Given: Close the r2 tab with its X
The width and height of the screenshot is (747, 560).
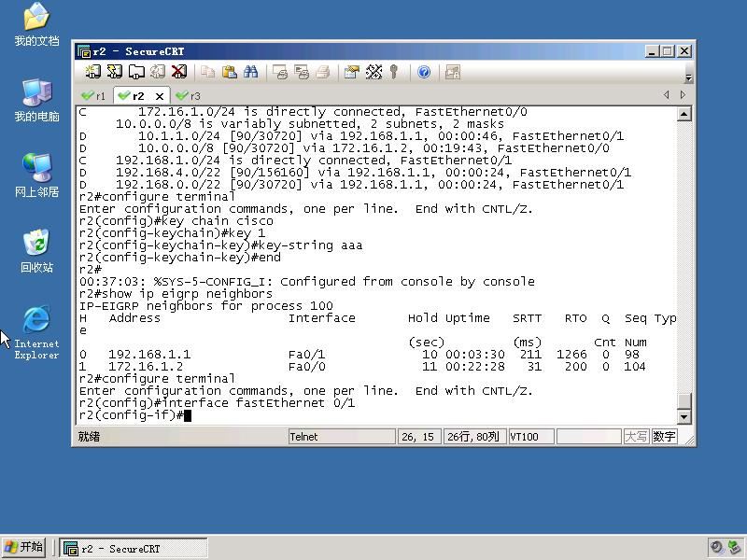Looking at the screenshot, I should point(160,96).
